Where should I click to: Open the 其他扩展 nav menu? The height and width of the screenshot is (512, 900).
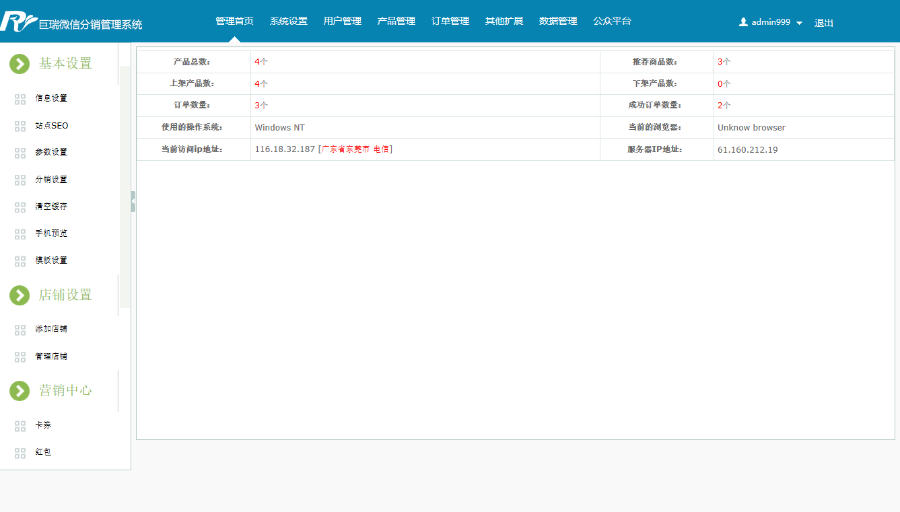(x=504, y=21)
